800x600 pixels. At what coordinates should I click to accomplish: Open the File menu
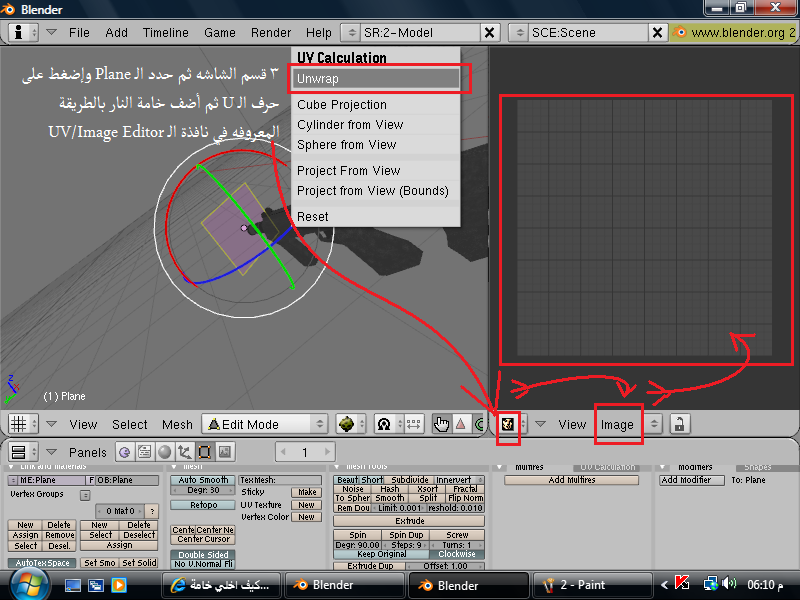(x=79, y=33)
